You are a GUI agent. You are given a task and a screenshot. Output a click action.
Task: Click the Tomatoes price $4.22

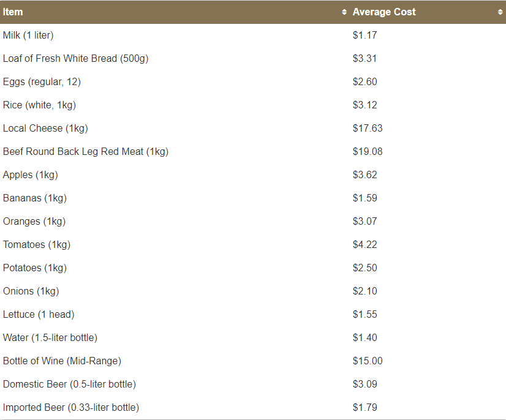click(x=364, y=244)
